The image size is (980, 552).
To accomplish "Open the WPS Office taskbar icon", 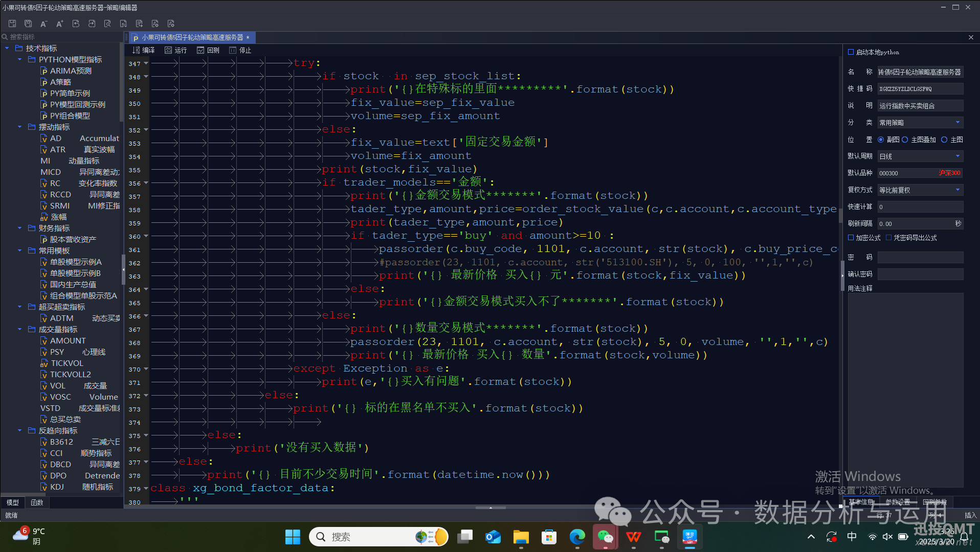I will pyautogui.click(x=633, y=537).
